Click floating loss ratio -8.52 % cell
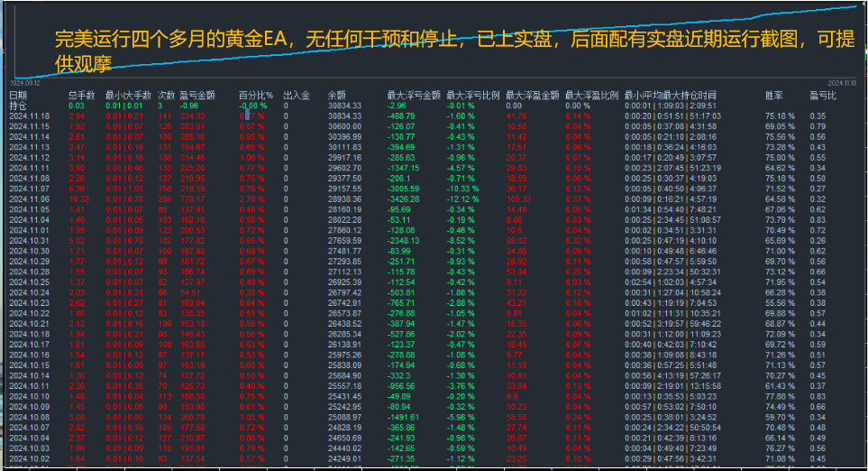 click(461, 241)
